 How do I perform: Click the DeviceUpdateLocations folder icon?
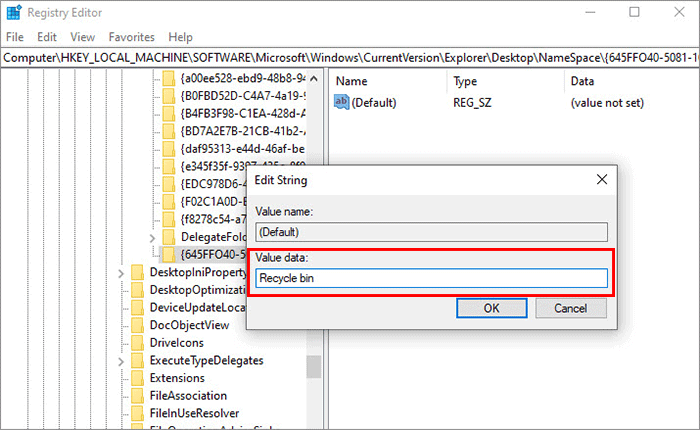tap(138, 308)
